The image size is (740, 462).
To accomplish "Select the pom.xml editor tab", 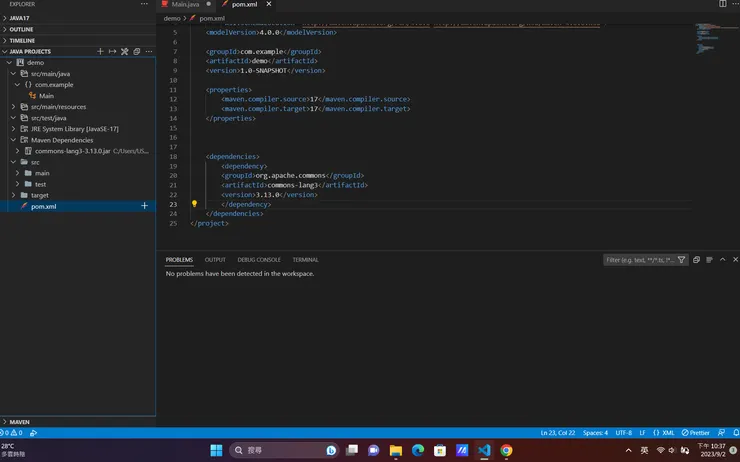I will pos(244,4).
